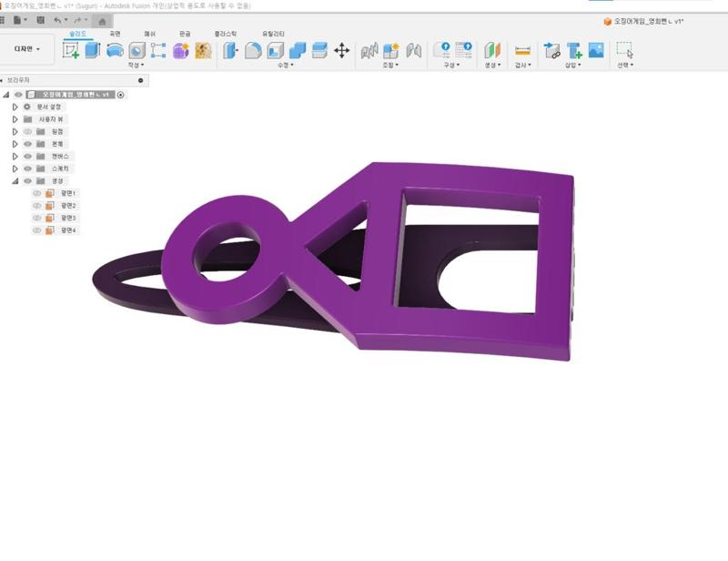This screenshot has height=561, width=728.
Task: Switch to the Mesh tab
Action: coord(149,34)
